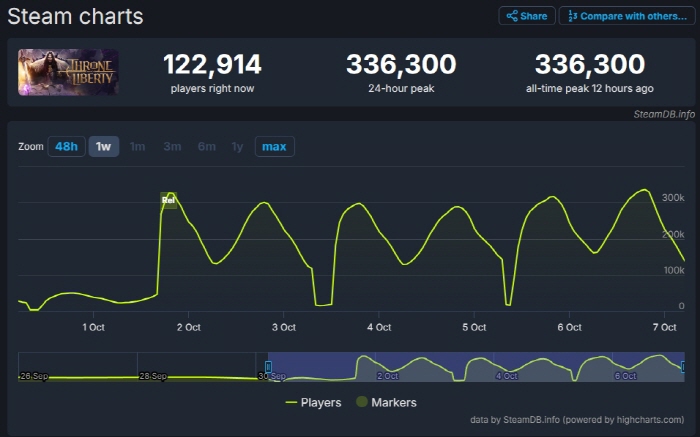Open Compare with others

[x=627, y=16]
